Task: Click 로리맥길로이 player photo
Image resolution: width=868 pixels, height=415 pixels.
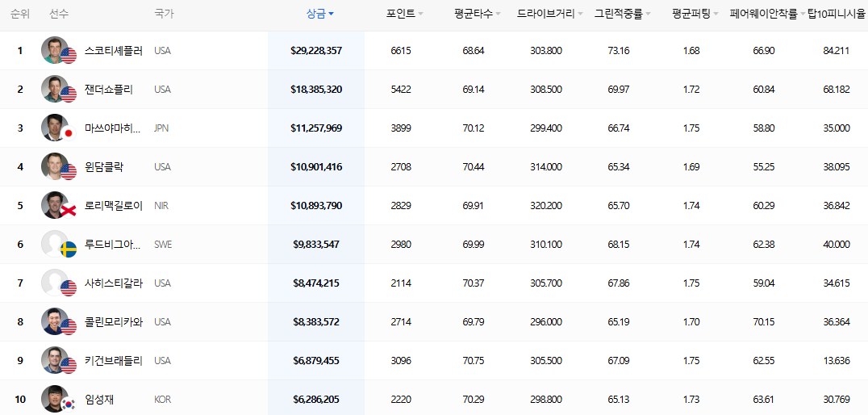Action: pos(55,206)
